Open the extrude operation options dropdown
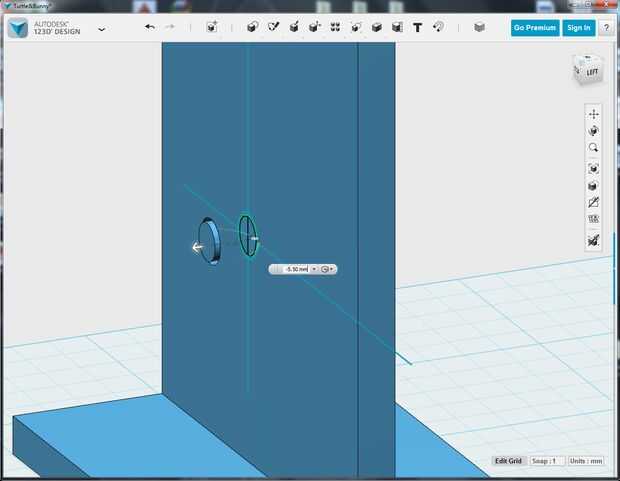The width and height of the screenshot is (620, 481). [x=328, y=269]
